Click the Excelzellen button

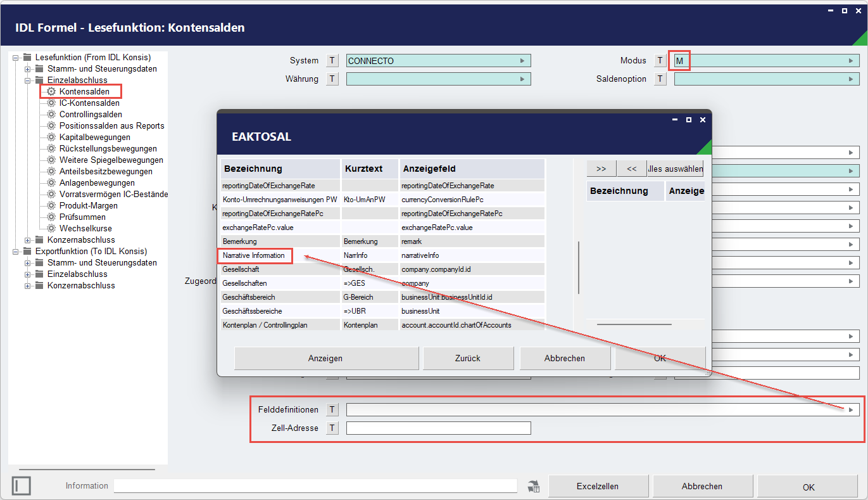[598, 486]
